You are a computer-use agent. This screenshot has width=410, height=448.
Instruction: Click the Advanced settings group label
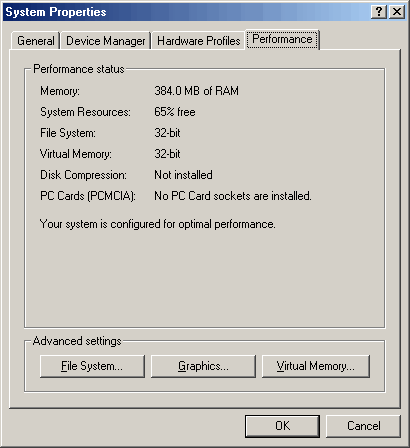coord(77,341)
